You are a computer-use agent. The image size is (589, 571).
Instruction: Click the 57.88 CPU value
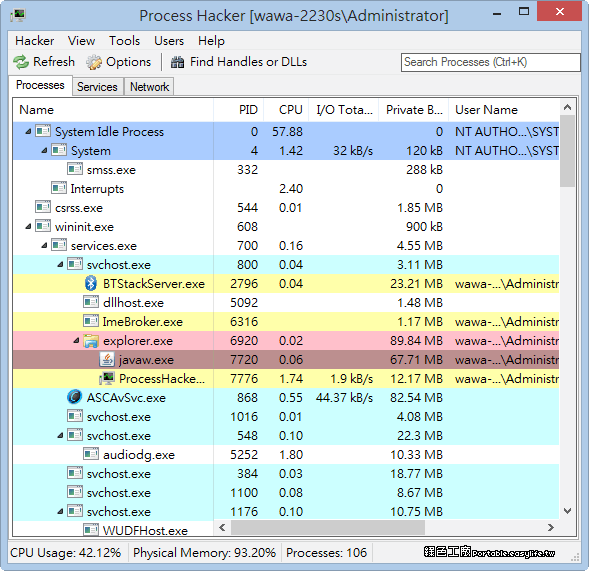287,131
